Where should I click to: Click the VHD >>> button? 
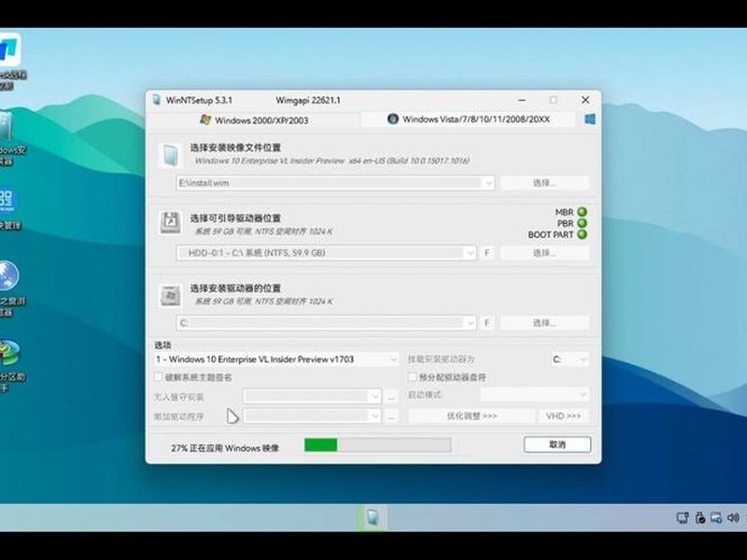(x=564, y=416)
